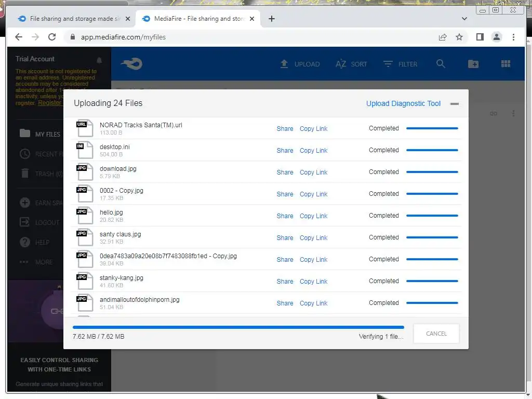Share 0dea7483a09a20e08b7f7483088fb1ed - Copy.jpg
This screenshot has height=399, width=532.
(285, 260)
